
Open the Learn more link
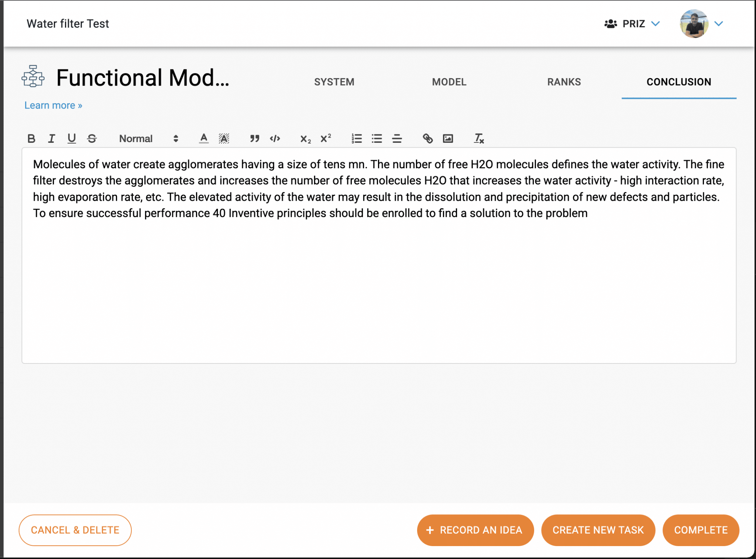53,105
